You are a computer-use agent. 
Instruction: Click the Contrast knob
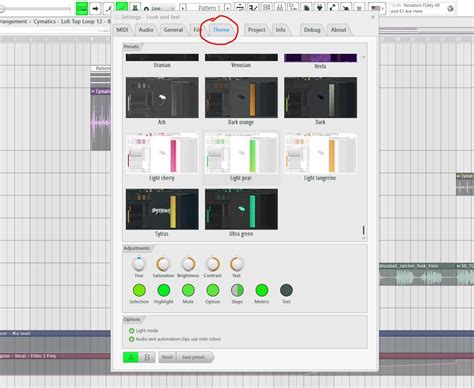coord(213,264)
